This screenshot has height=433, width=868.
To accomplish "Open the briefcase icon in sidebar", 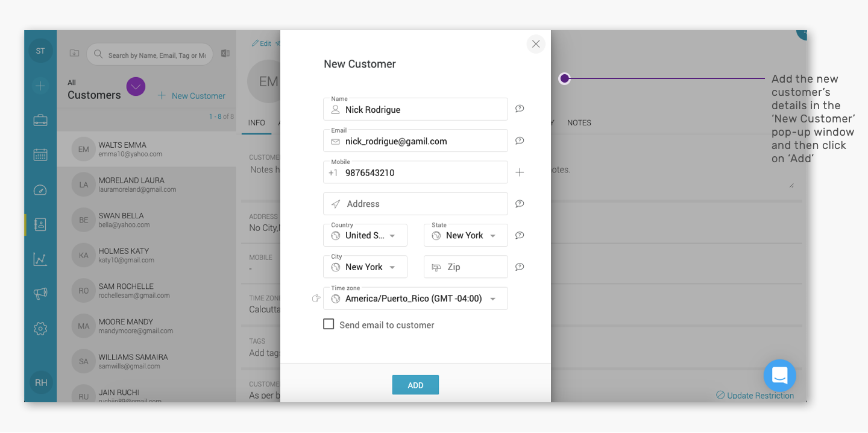I will pos(40,120).
